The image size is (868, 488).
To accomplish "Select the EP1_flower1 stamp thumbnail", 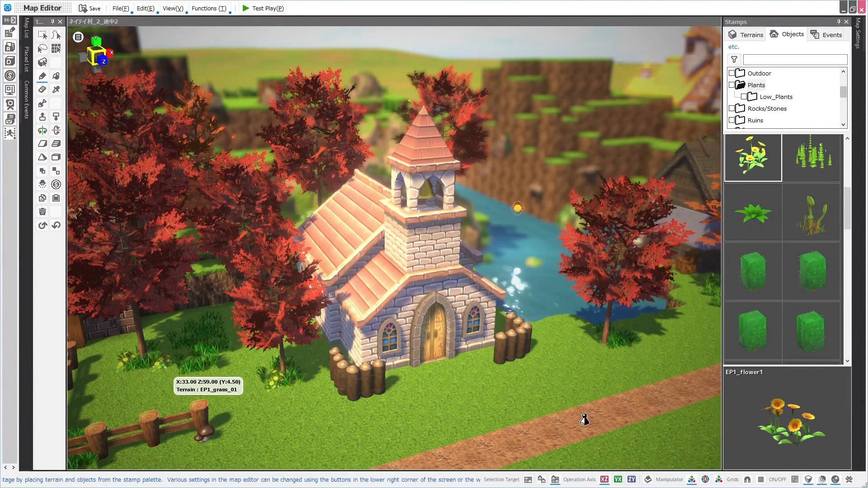I will tap(753, 157).
